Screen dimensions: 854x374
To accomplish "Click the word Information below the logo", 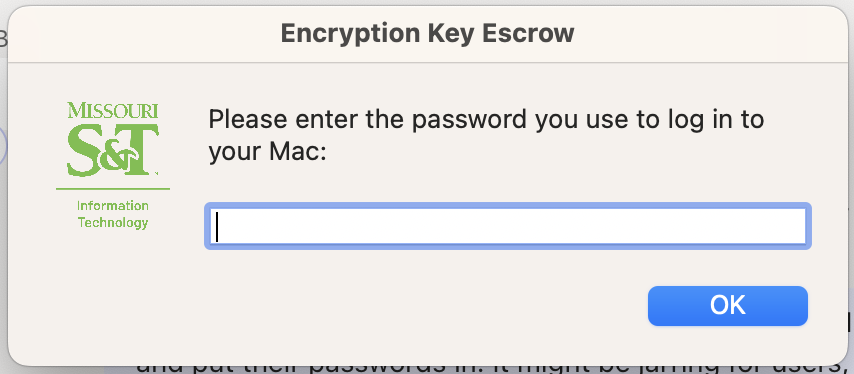I will [113, 206].
